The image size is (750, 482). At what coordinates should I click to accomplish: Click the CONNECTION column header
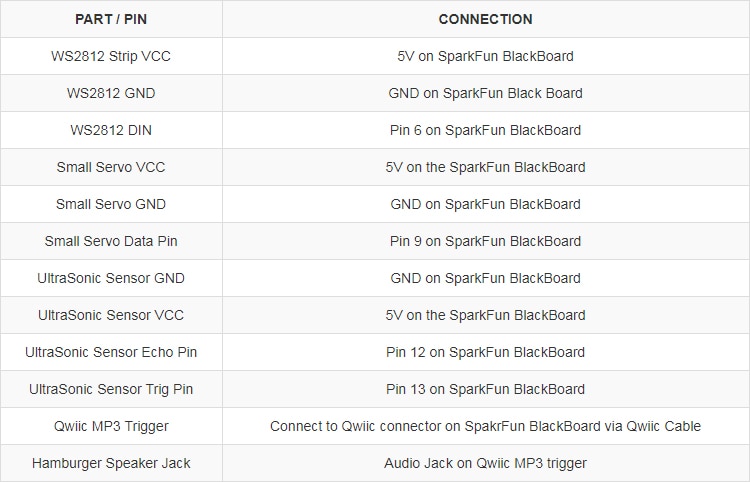(485, 19)
